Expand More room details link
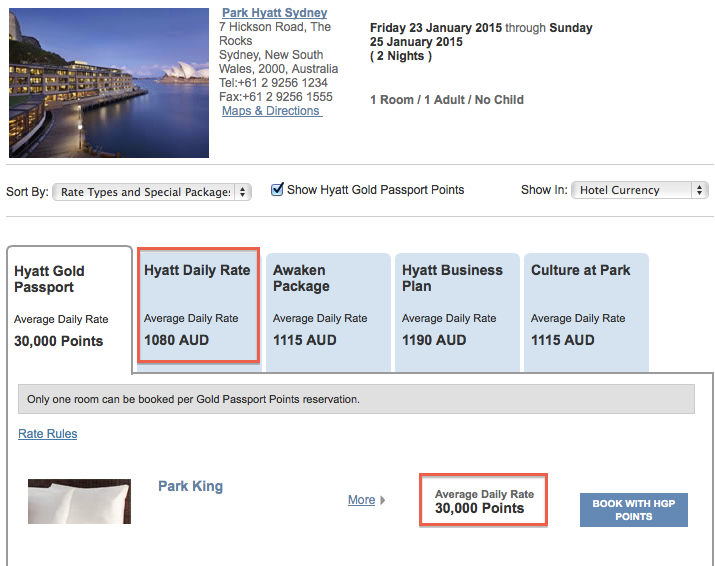This screenshot has height=566, width=715. coord(361,500)
